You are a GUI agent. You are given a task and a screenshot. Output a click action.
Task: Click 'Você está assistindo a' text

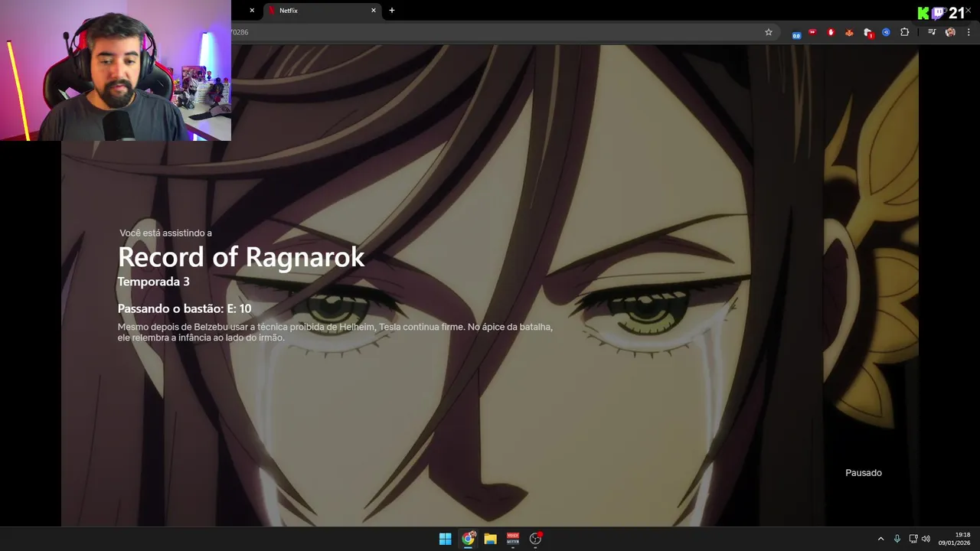pyautogui.click(x=165, y=233)
